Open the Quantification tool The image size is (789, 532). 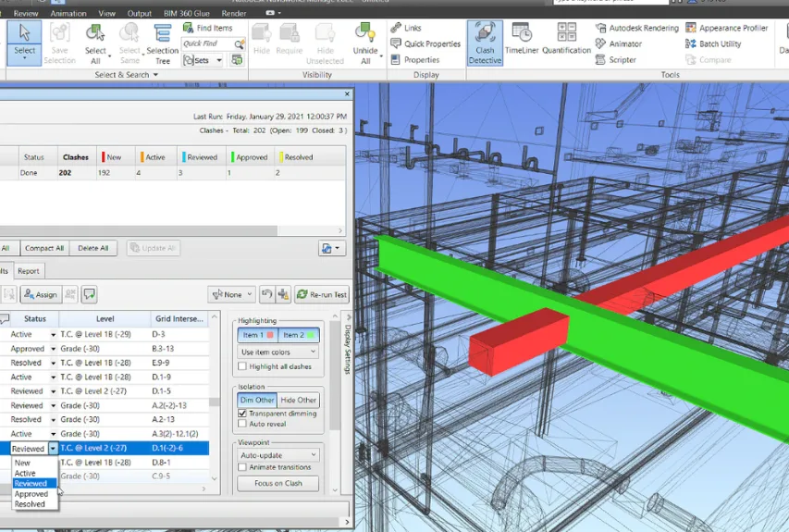567,39
